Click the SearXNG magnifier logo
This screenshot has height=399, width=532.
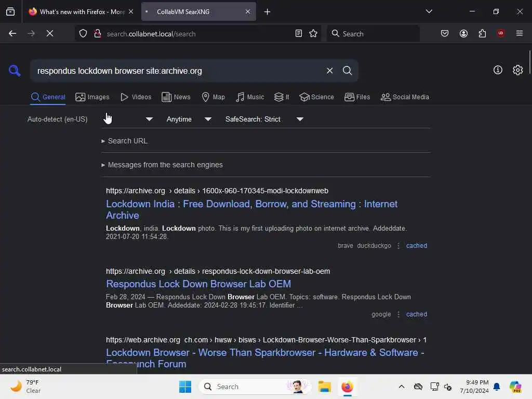tap(15, 71)
